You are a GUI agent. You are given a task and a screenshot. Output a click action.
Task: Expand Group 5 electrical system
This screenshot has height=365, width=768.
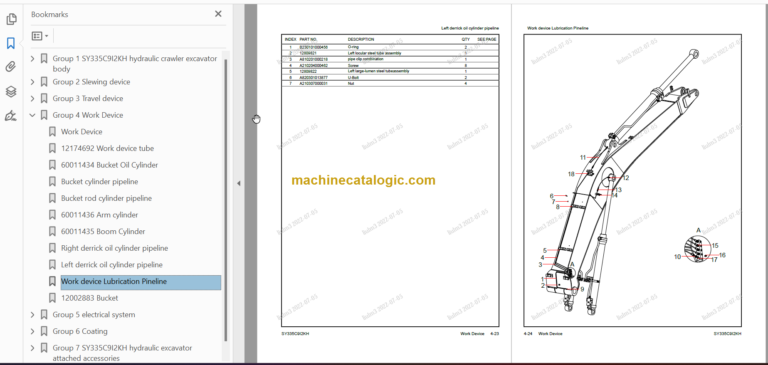point(32,315)
